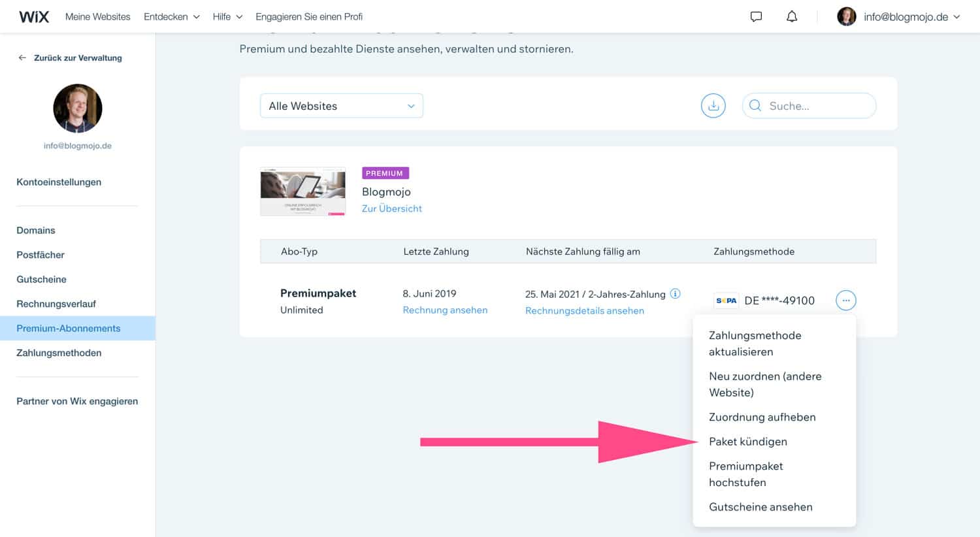This screenshot has height=537, width=980.
Task: Click the back arrow to Verwaltung
Action: [22, 57]
